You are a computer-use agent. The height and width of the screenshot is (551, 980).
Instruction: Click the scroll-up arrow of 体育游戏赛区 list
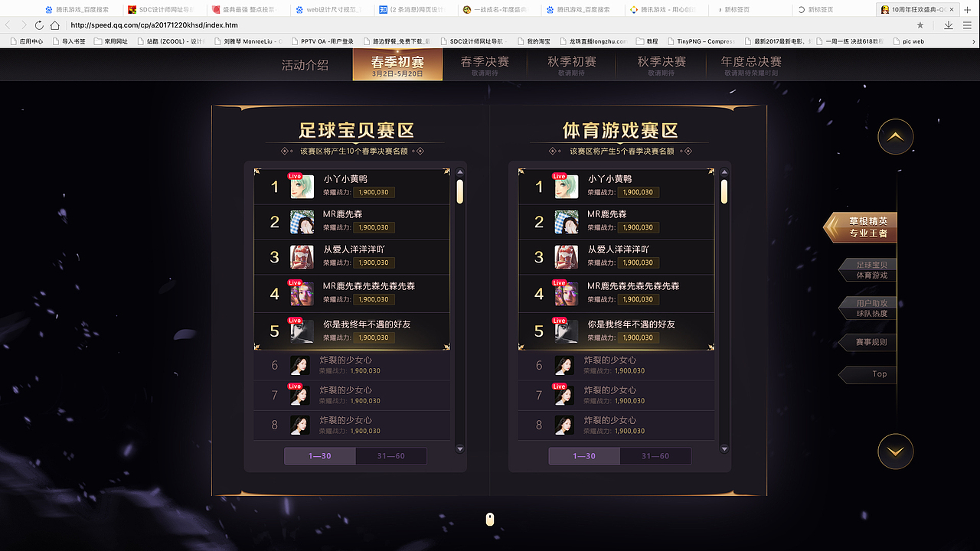(724, 173)
